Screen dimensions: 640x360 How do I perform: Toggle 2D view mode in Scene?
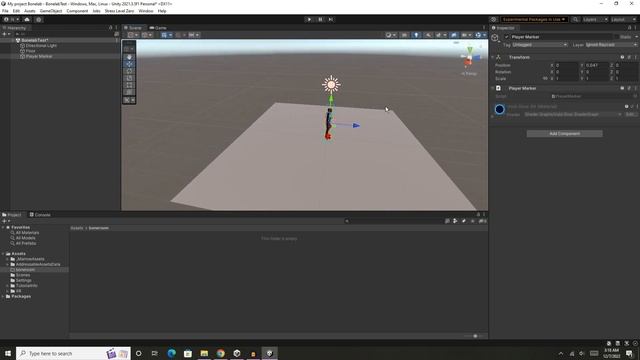404,35
